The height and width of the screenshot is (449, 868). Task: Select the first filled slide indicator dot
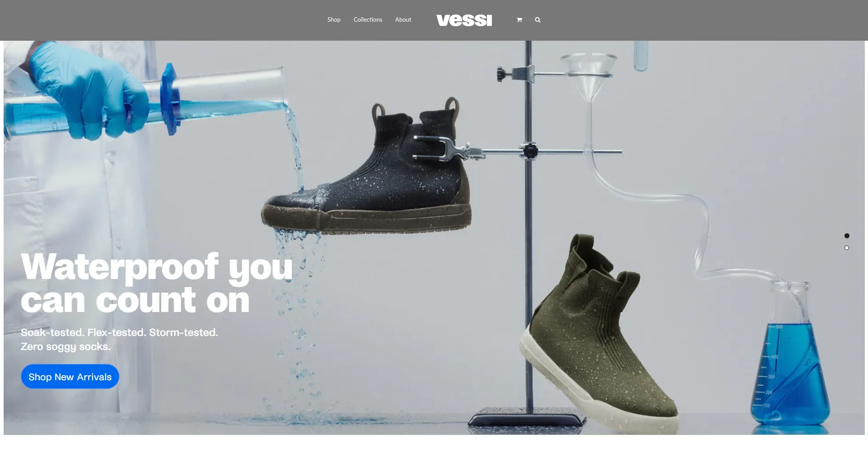click(x=847, y=236)
